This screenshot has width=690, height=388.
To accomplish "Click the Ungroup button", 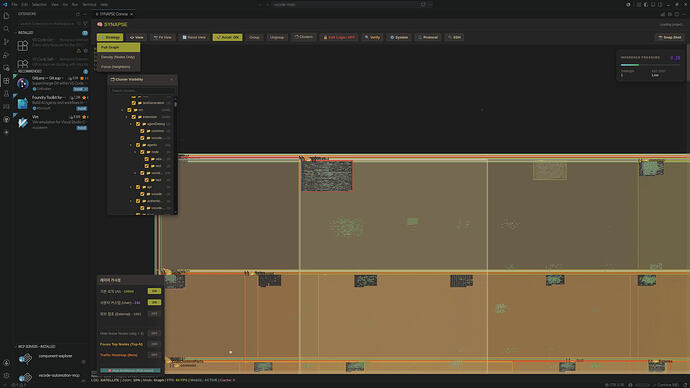I will tap(277, 37).
